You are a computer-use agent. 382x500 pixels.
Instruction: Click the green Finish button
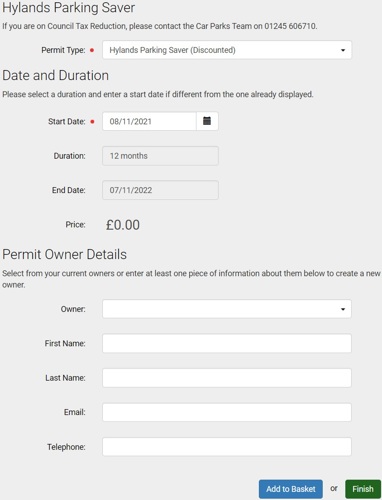(x=363, y=489)
